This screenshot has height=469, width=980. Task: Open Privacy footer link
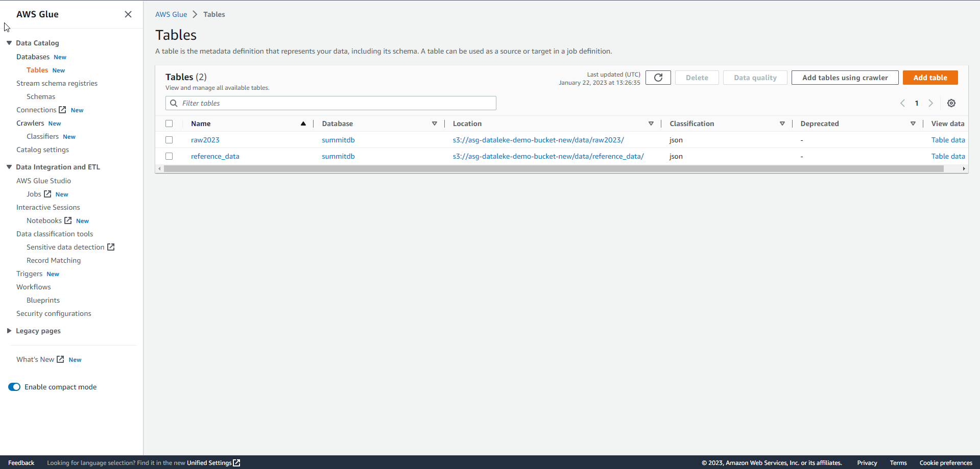(x=867, y=463)
